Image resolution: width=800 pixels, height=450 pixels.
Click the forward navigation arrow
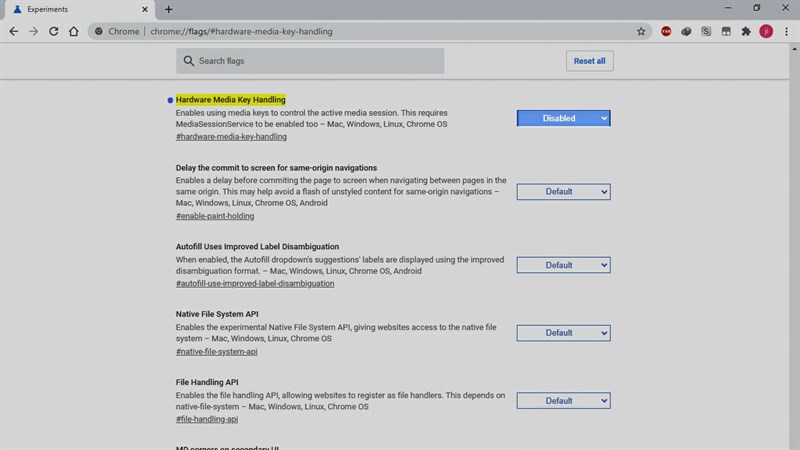(x=34, y=32)
